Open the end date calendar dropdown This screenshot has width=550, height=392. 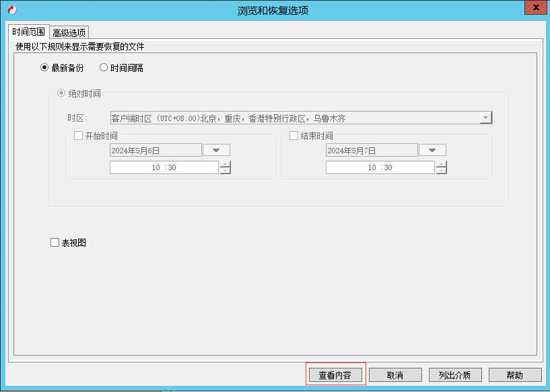point(432,149)
